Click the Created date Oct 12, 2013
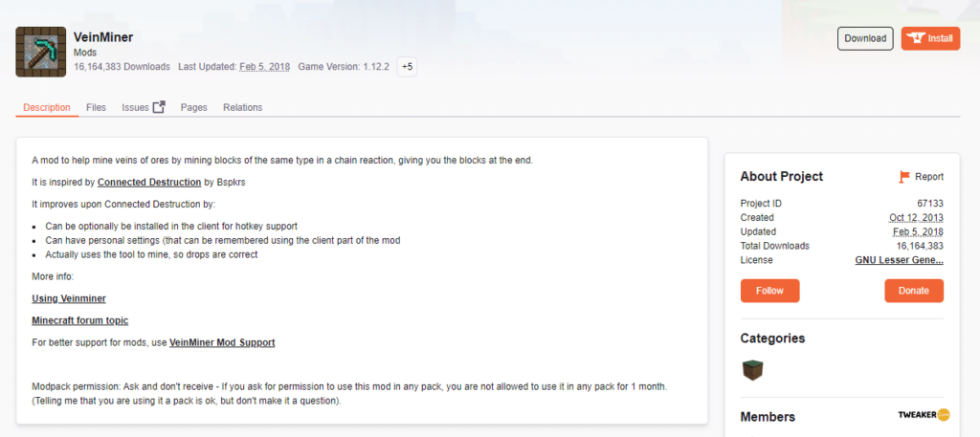Screen dimensions: 980x437 916,218
